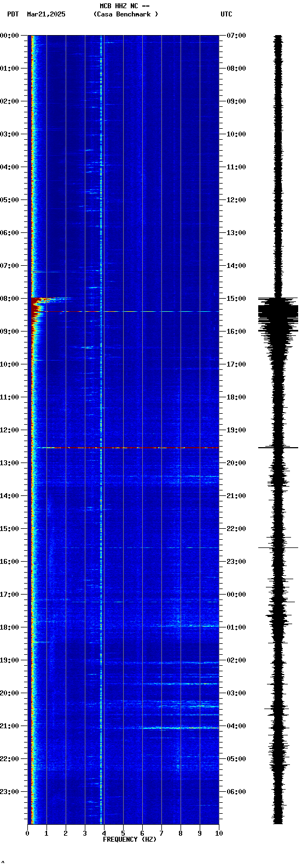Click the 16:00 PDT time label
302x868 pixels.
point(9,562)
